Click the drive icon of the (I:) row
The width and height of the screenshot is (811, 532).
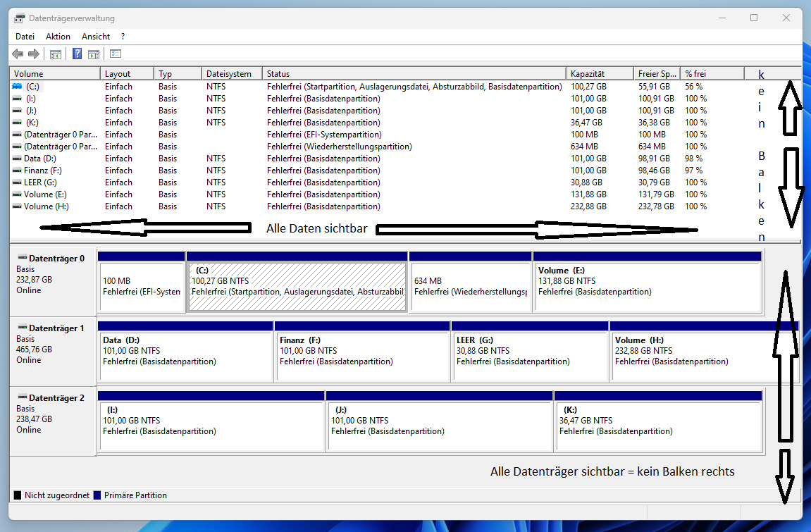(x=17, y=98)
